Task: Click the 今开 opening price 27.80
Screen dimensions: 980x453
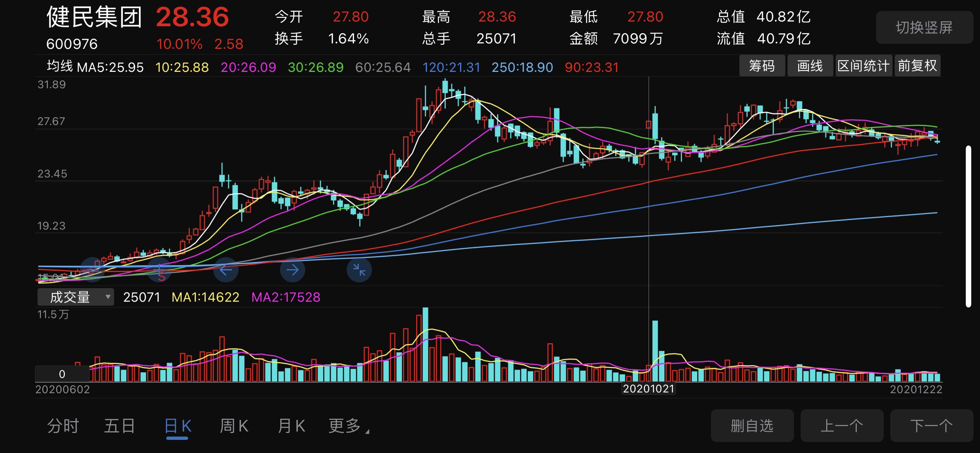Action: [x=350, y=17]
